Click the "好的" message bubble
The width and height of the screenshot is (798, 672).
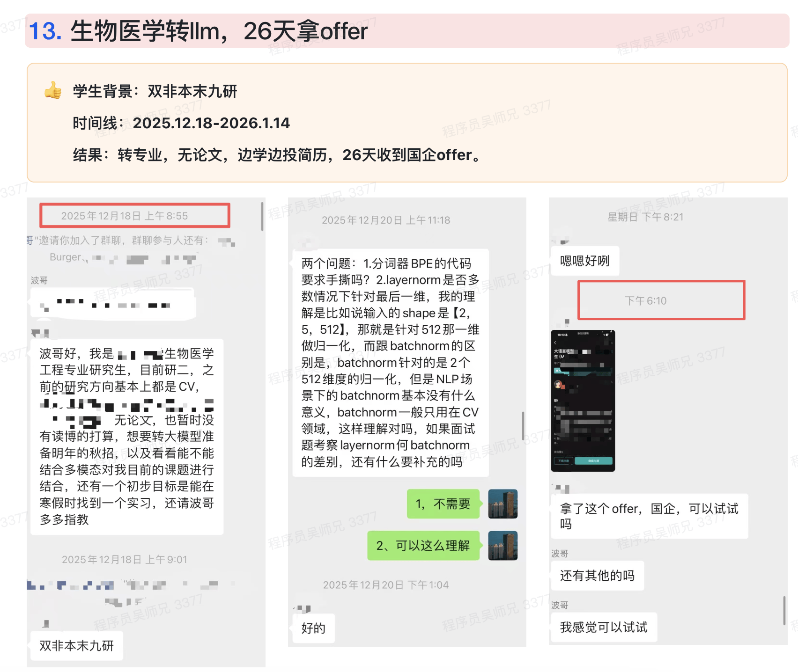coord(313,628)
